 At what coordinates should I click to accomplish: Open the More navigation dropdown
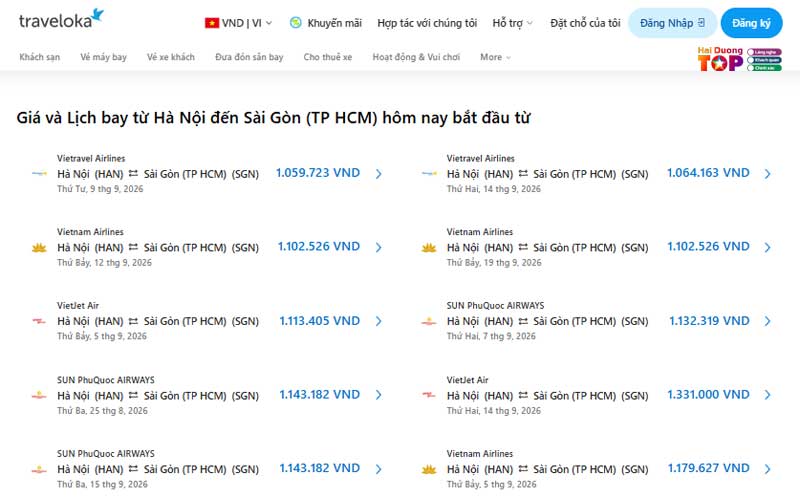pos(495,57)
